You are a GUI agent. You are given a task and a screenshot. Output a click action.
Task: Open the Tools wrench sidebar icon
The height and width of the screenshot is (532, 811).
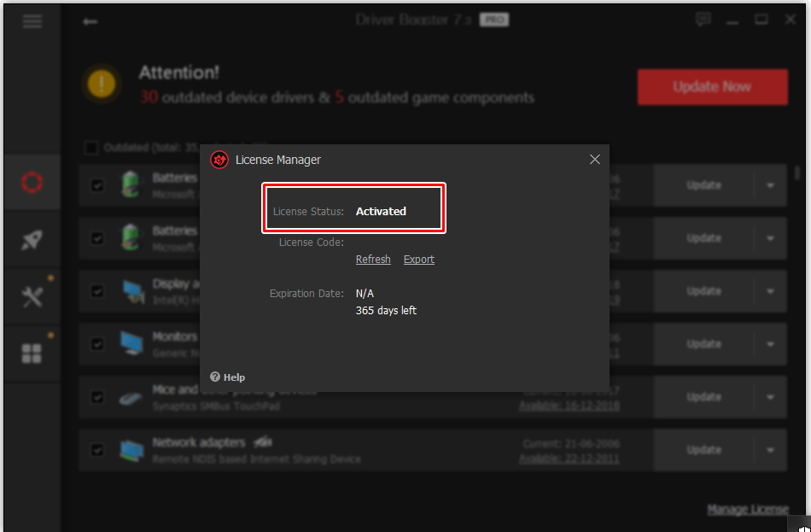32,296
